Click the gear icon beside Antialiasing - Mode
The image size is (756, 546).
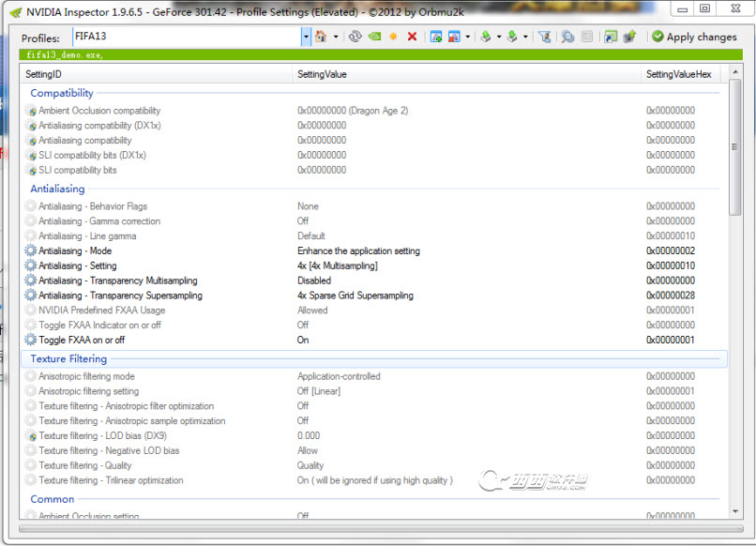(30, 250)
